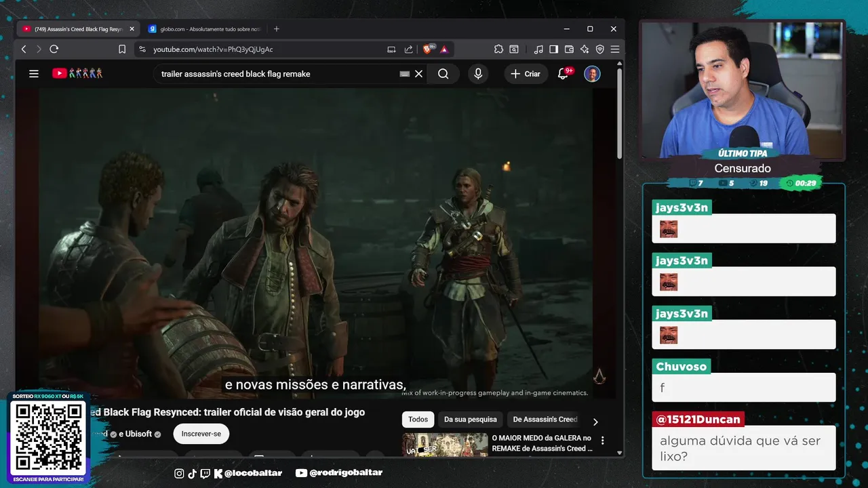
Task: Reload the YouTube page
Action: (x=54, y=49)
